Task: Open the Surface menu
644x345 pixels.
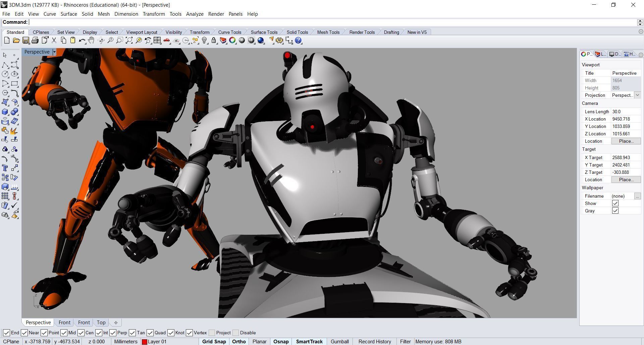Action: pyautogui.click(x=69, y=14)
